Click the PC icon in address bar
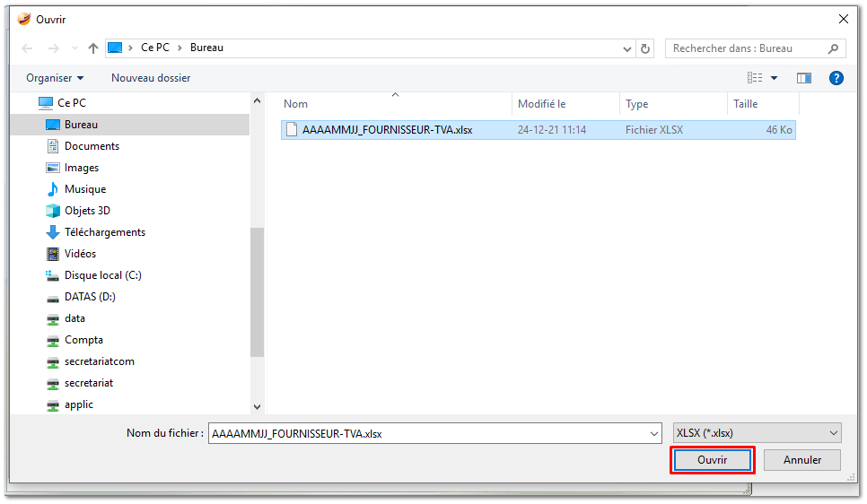This screenshot has height=504, width=867. pos(115,48)
